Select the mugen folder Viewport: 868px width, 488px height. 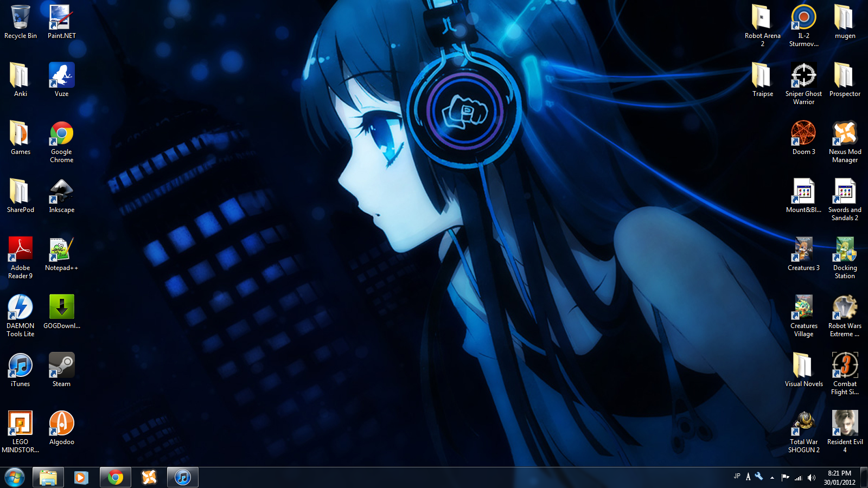click(x=845, y=22)
